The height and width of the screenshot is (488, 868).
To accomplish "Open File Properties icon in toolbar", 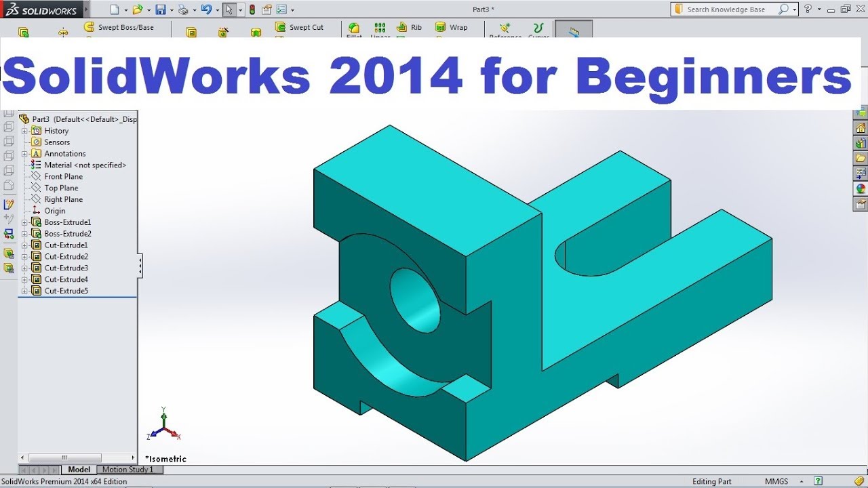I will pos(267,9).
